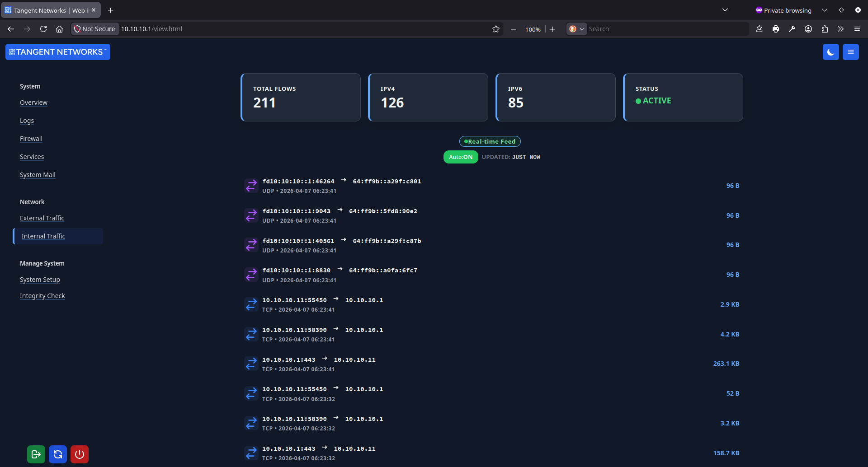Expand the Private browsing chevron dropdown

click(x=825, y=9)
